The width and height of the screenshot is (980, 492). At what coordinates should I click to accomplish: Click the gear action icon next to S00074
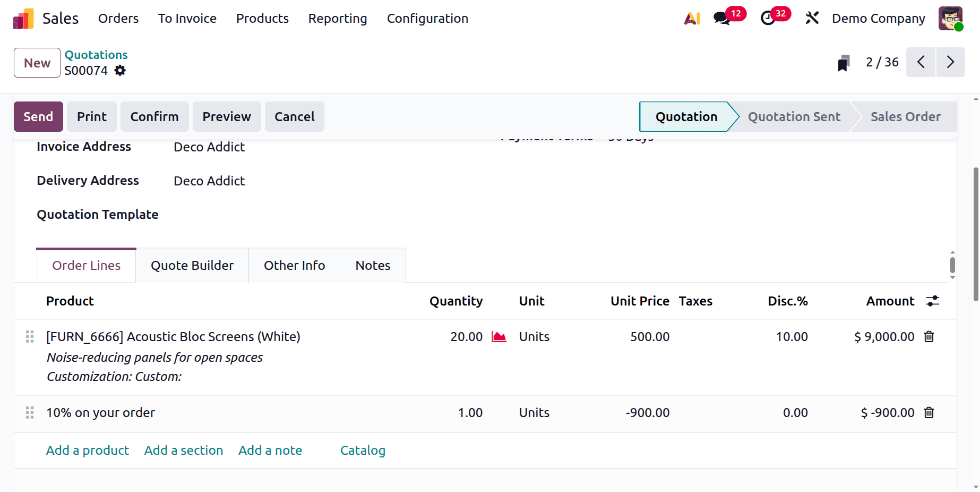click(x=119, y=70)
